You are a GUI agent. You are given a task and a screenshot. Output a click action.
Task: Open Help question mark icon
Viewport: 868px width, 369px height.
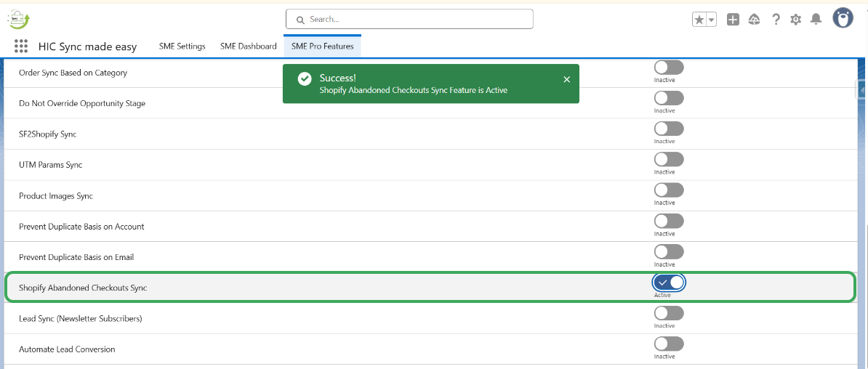coord(776,20)
